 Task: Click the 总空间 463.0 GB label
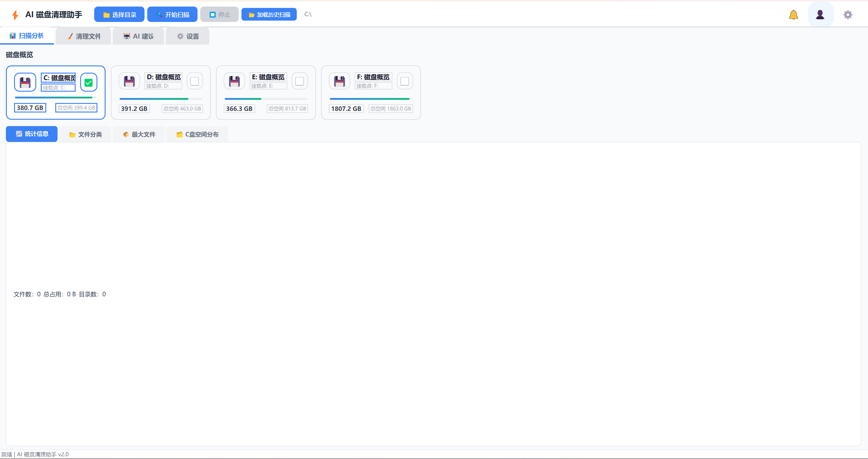point(182,109)
